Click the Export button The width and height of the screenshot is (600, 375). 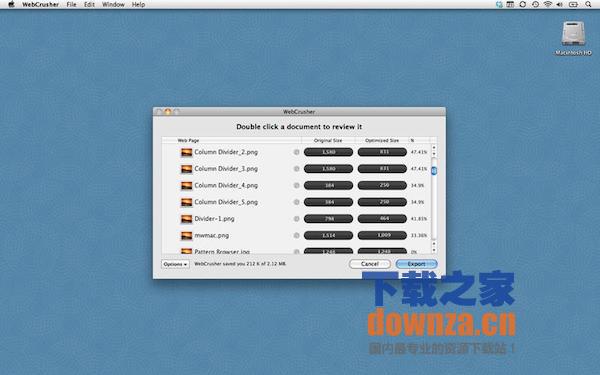point(416,264)
